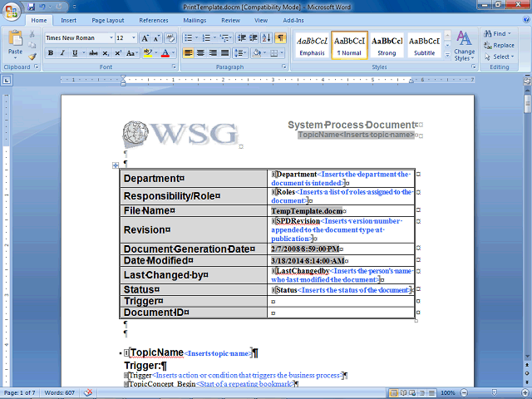The height and width of the screenshot is (399, 532).
Task: Open the Mailings tab
Action: (x=195, y=20)
